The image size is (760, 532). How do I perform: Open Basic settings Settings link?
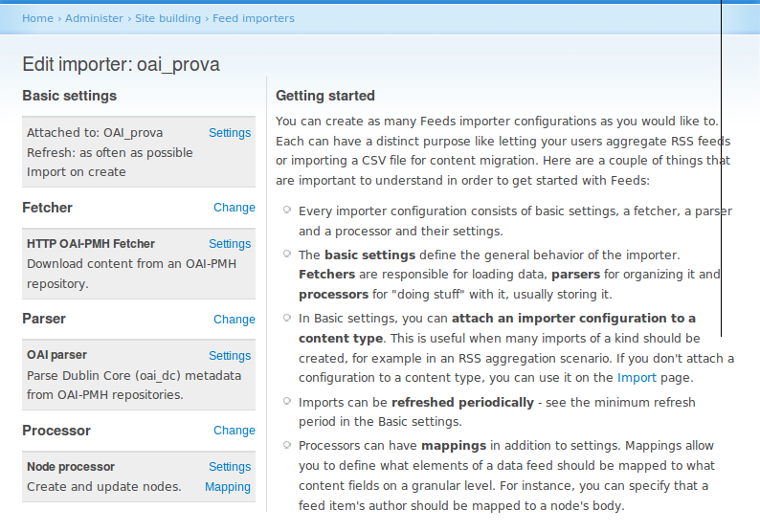(x=230, y=133)
